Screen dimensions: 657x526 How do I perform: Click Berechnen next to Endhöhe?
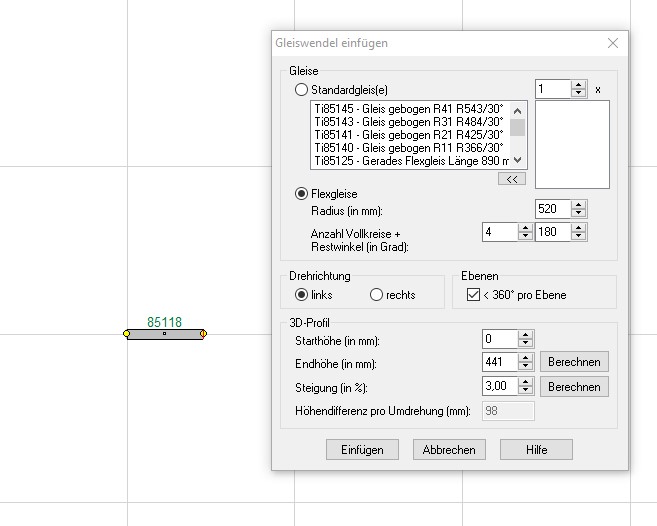(574, 362)
